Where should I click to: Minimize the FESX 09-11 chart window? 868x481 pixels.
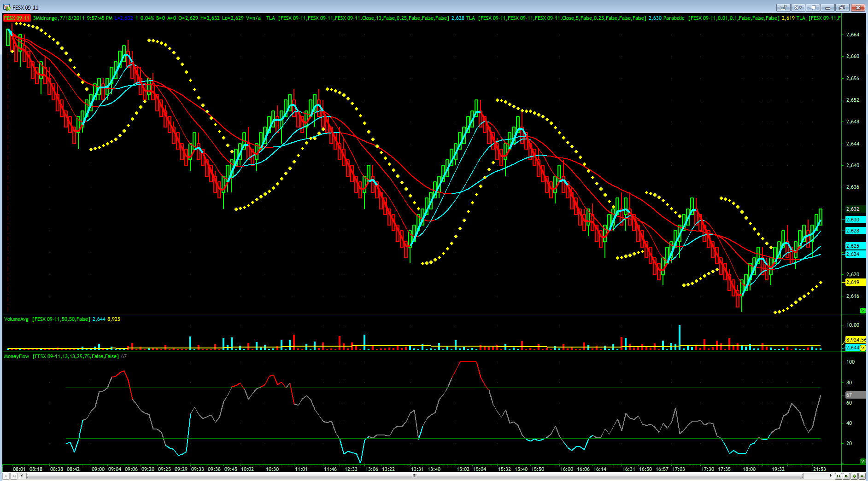[x=828, y=7]
